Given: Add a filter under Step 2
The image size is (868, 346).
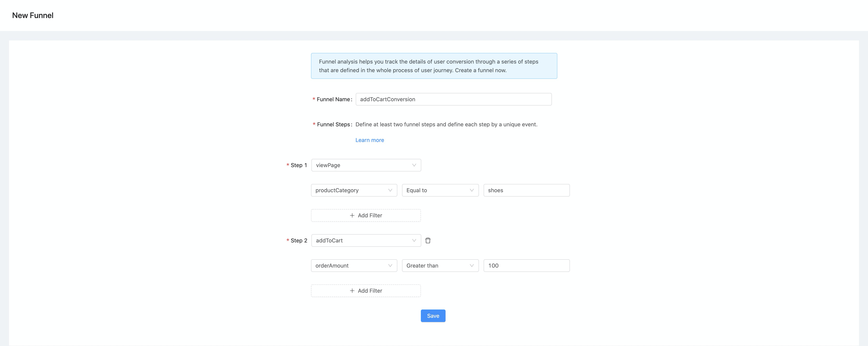Looking at the screenshot, I should tap(366, 291).
